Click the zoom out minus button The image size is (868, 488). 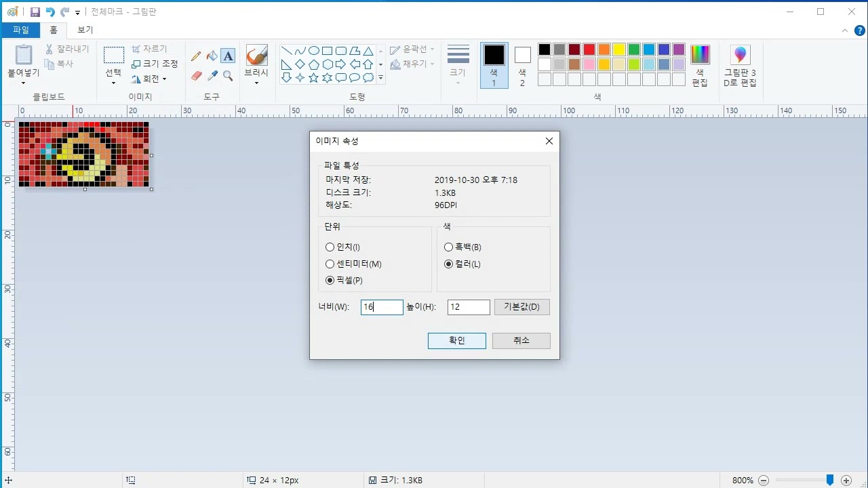764,480
